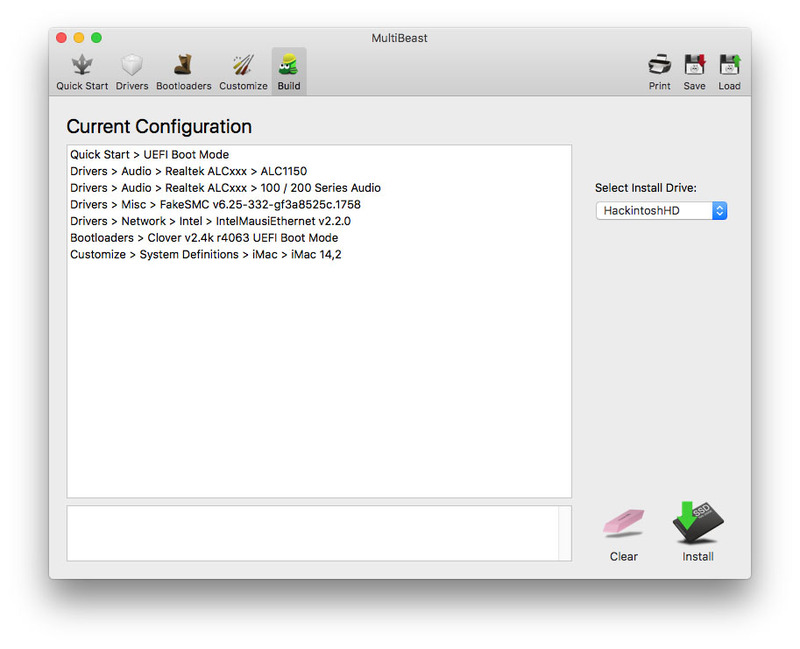Select the 100 / 200 Series Audio row
The height and width of the screenshot is (649, 800).
pos(319,188)
